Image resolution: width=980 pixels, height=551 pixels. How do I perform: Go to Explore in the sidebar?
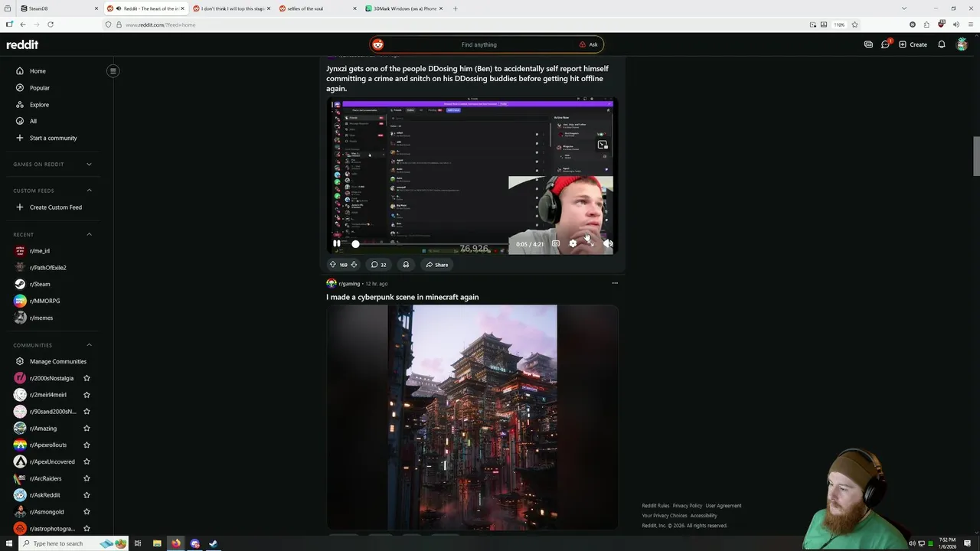click(39, 105)
